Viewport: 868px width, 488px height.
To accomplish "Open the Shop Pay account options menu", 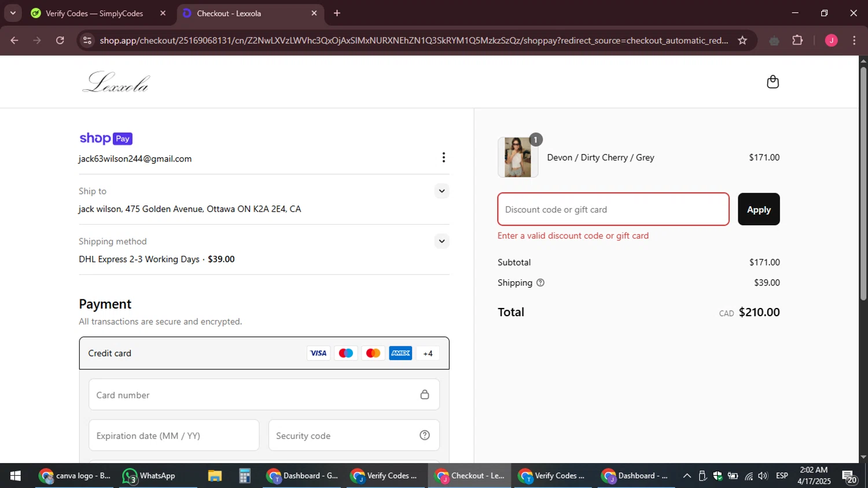I will (443, 157).
